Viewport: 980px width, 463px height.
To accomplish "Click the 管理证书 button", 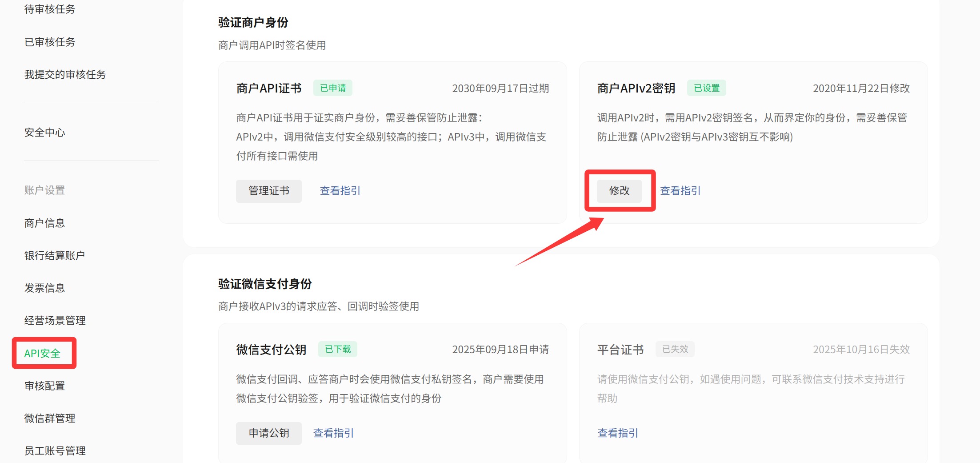I will pyautogui.click(x=268, y=191).
